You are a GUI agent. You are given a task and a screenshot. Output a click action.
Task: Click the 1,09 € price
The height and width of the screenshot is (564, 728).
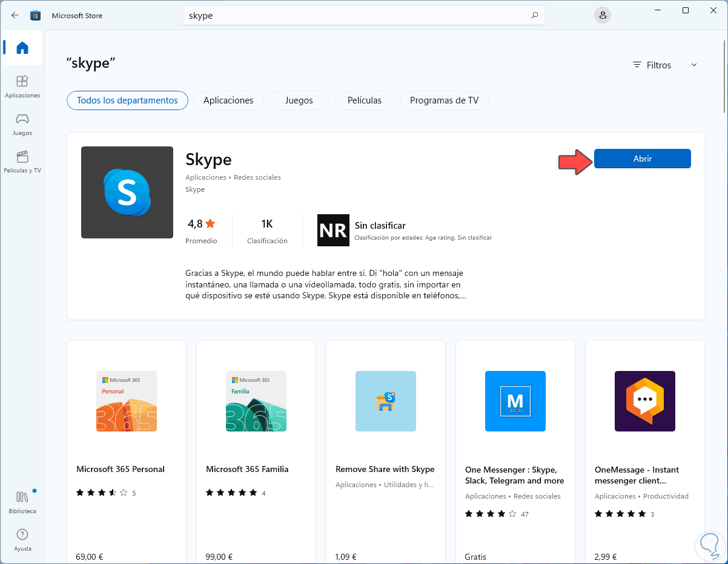[346, 557]
